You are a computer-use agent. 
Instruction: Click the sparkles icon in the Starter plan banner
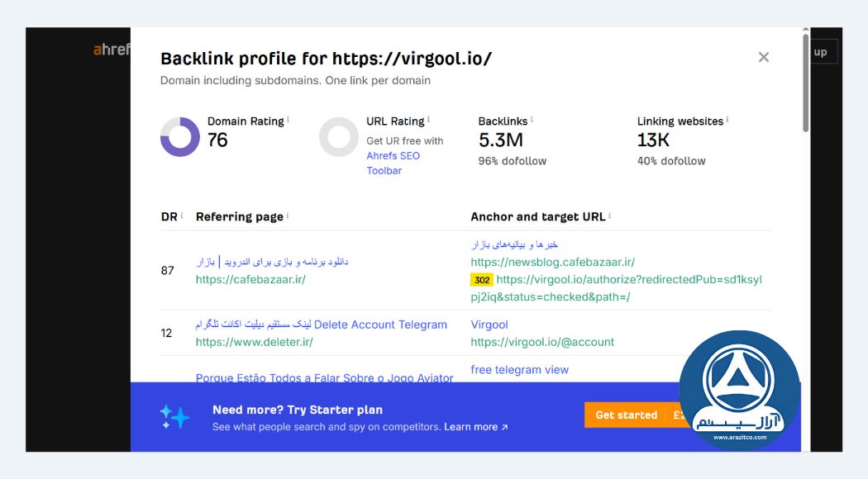[x=172, y=415]
